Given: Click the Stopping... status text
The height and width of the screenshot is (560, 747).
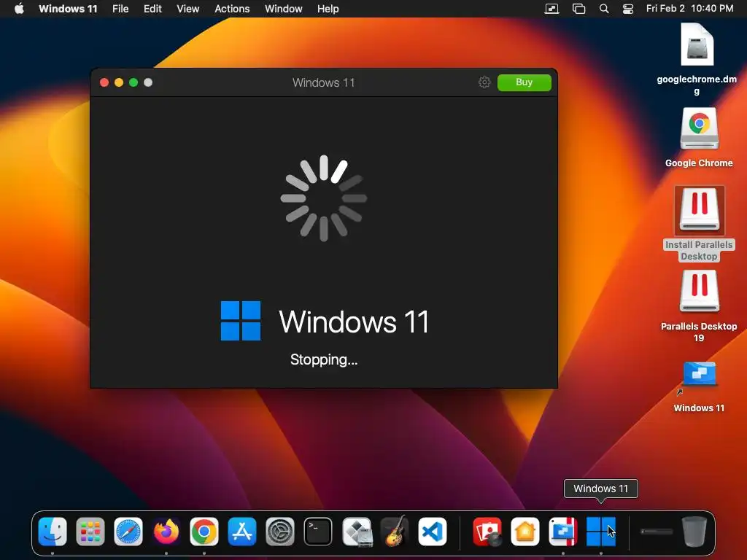Looking at the screenshot, I should (324, 359).
